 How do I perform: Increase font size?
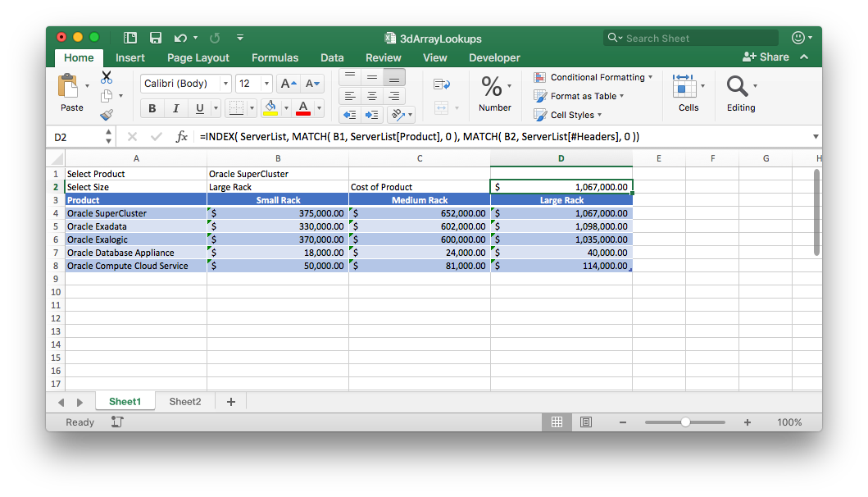(x=289, y=84)
